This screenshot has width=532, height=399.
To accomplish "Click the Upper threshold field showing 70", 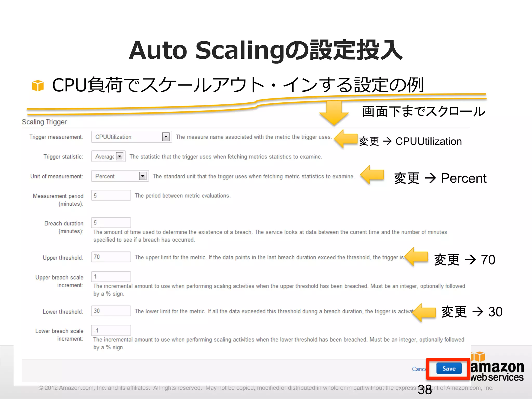I will tap(111, 257).
